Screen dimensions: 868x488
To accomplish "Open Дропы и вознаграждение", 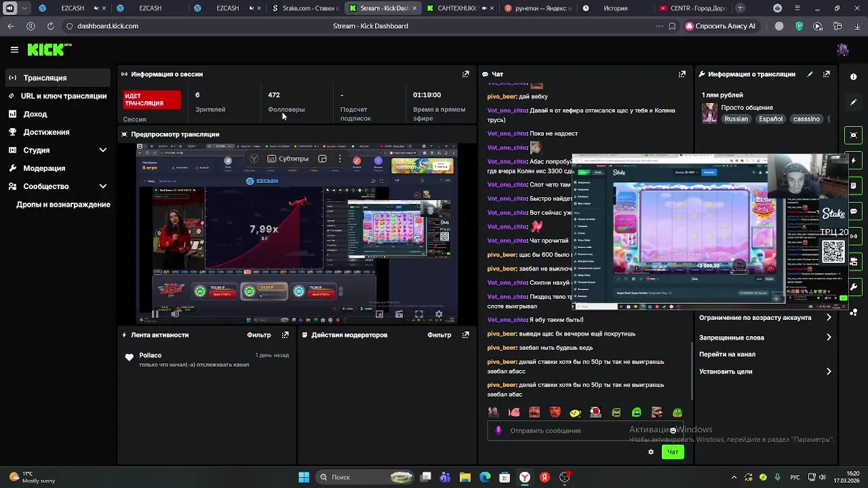I will [63, 205].
